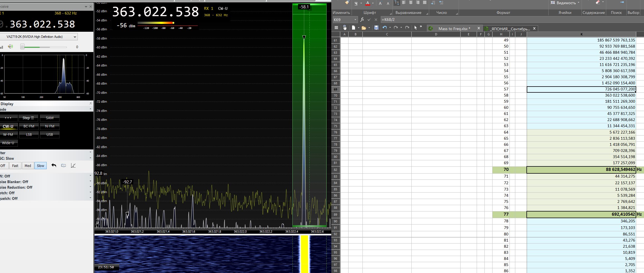Open the Видимость visibility dropdown
Image resolution: width=644 pixels, height=273 pixels.
565,3
